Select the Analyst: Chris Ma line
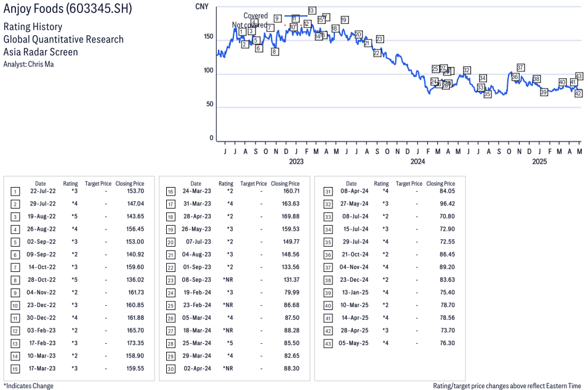Viewport: 588px width, 390px height. click(28, 64)
